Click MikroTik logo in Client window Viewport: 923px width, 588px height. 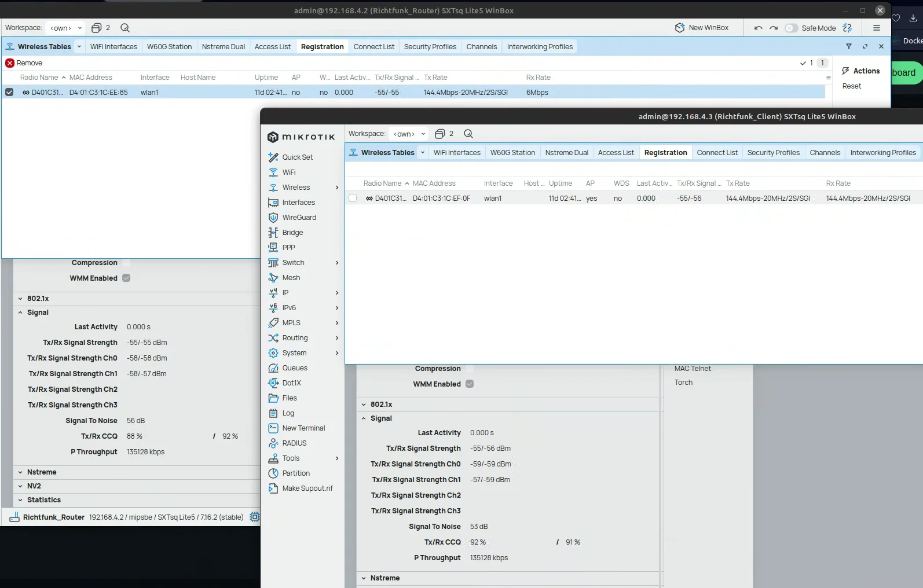[301, 137]
